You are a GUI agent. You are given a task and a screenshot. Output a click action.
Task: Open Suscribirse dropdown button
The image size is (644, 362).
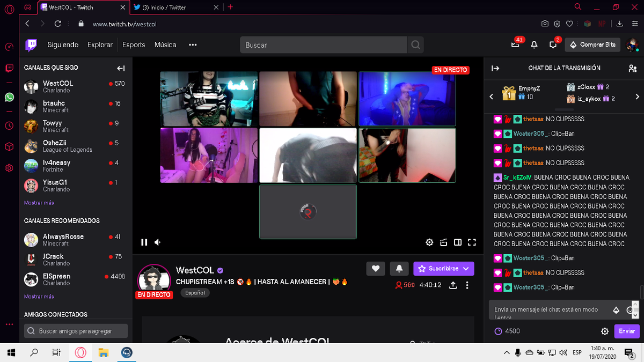pyautogui.click(x=444, y=269)
